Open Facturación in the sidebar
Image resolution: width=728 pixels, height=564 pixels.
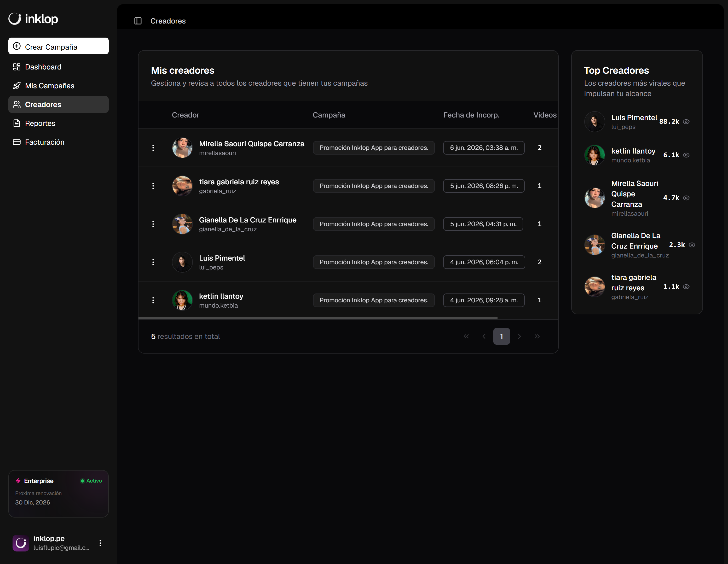[58, 142]
